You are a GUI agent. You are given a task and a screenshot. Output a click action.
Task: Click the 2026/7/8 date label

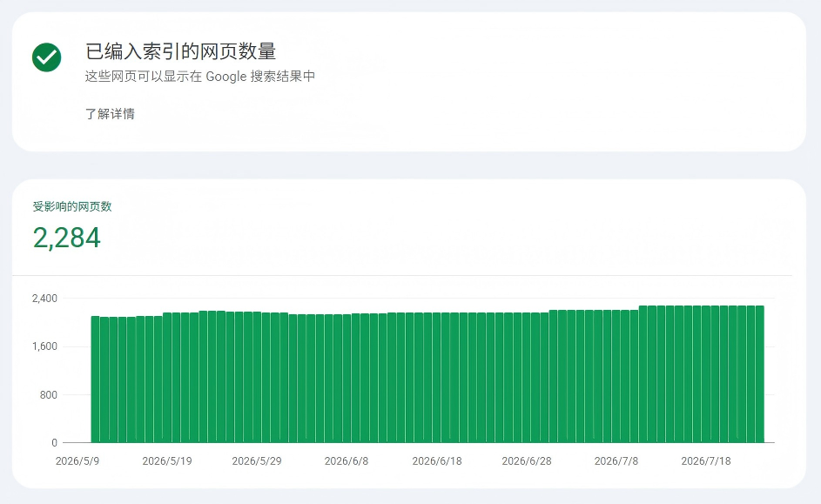pos(616,461)
